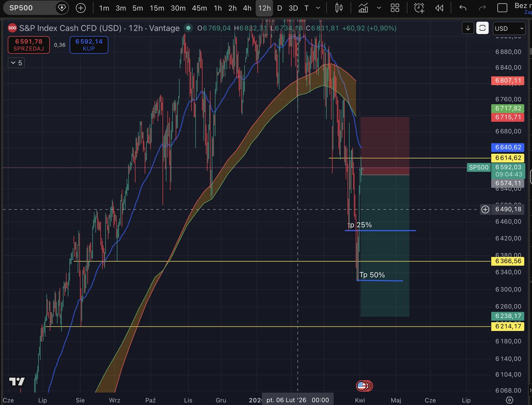Open the Indicators panel icon
The height and width of the screenshot is (405, 532).
364,8
